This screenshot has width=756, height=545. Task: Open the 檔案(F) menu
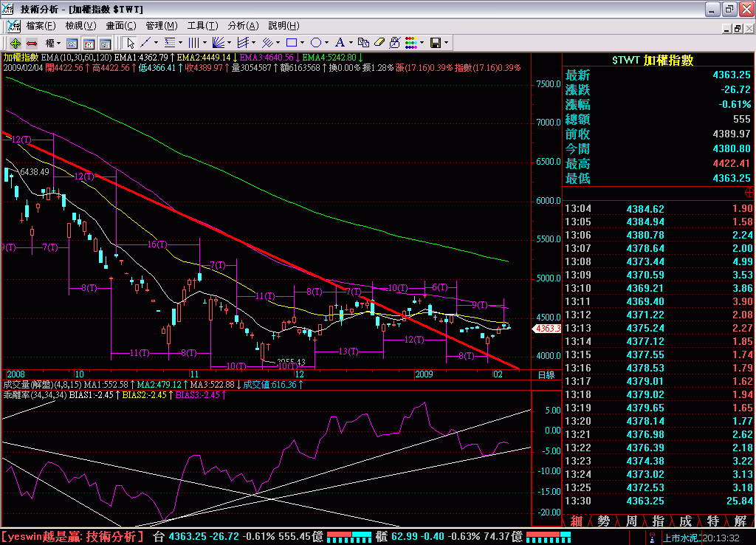(41, 26)
